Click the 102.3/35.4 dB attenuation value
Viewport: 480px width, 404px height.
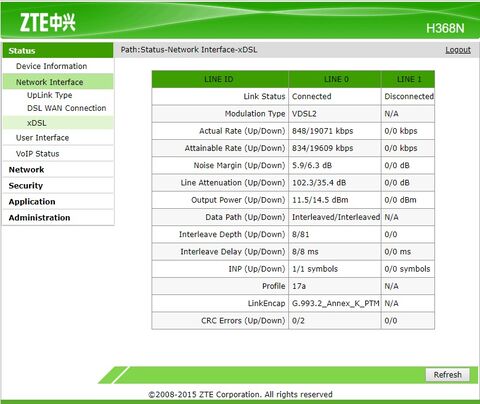click(x=319, y=183)
